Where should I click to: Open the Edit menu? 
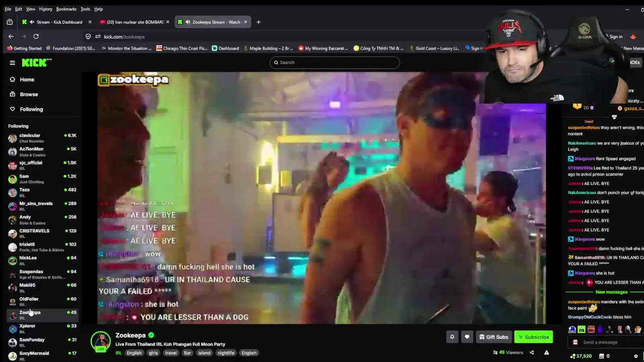pos(19,9)
